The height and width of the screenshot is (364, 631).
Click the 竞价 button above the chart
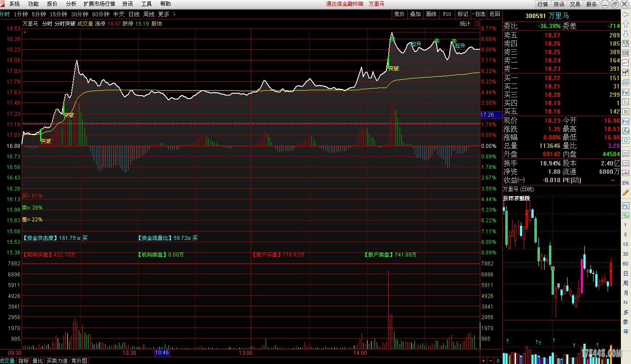point(399,14)
